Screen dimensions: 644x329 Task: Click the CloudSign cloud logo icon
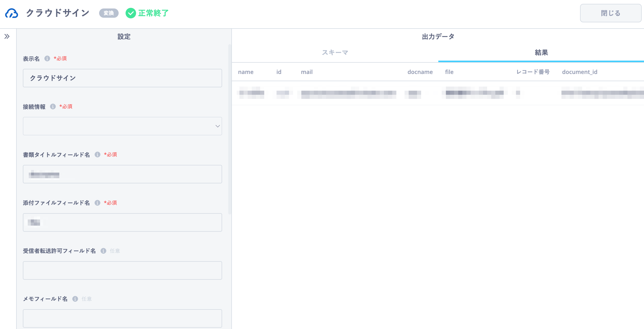[x=12, y=13]
